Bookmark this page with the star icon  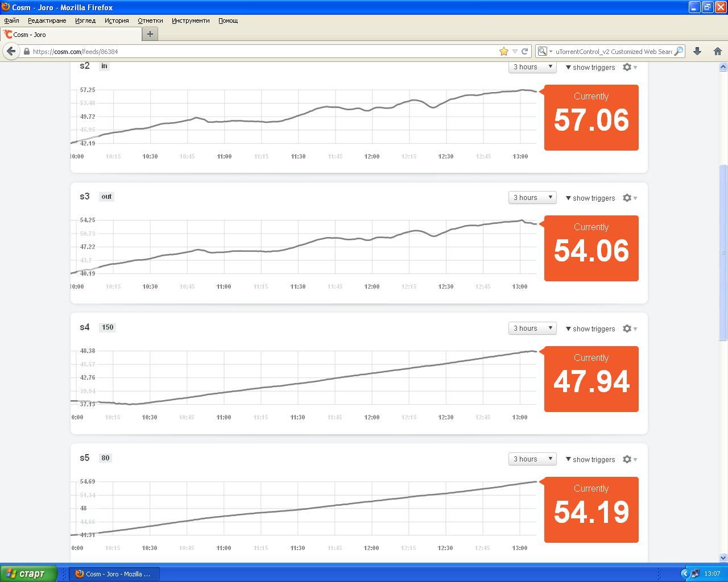point(503,51)
